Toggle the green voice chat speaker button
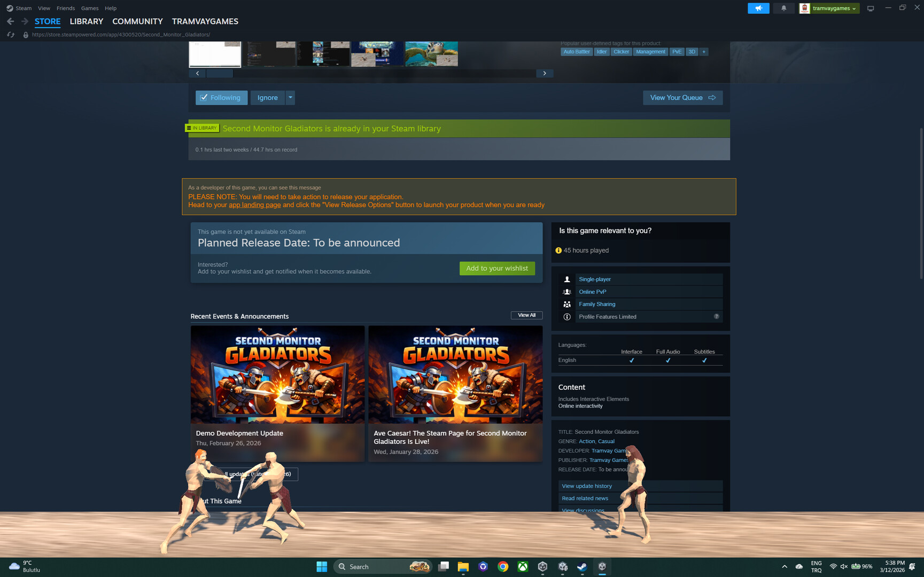Image resolution: width=924 pixels, height=577 pixels. tap(758, 8)
